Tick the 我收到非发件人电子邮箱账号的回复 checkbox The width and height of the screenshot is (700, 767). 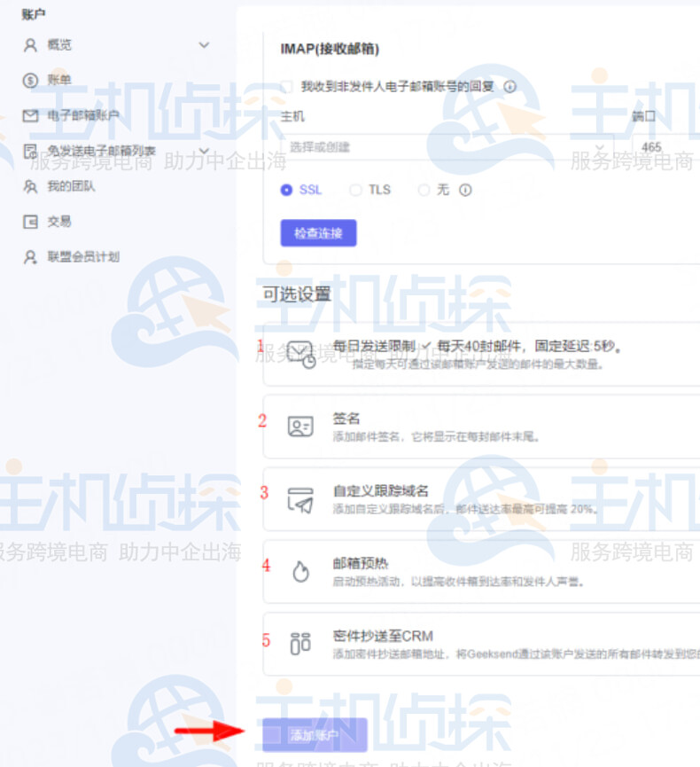coord(287,87)
